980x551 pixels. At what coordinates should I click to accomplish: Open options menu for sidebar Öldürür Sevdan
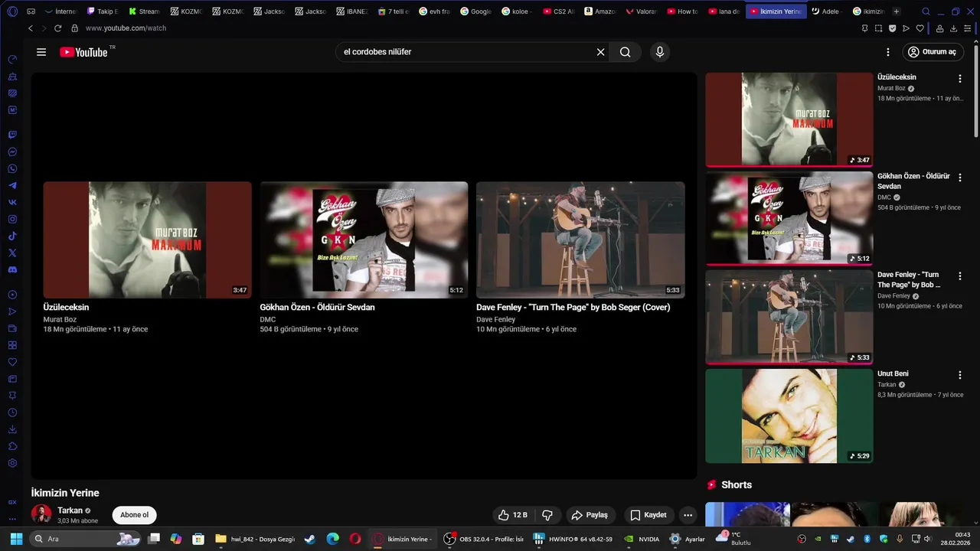pyautogui.click(x=959, y=178)
